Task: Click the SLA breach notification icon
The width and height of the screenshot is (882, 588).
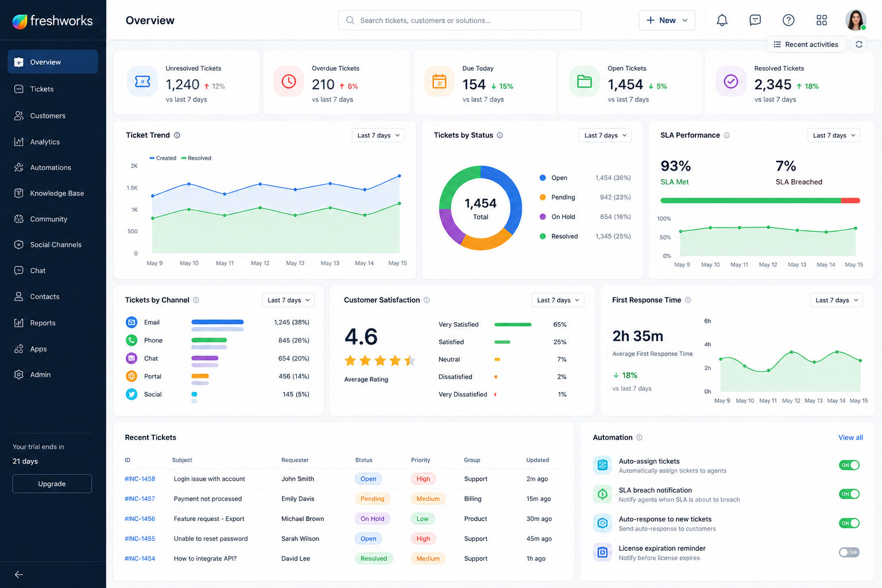Action: tap(602, 494)
